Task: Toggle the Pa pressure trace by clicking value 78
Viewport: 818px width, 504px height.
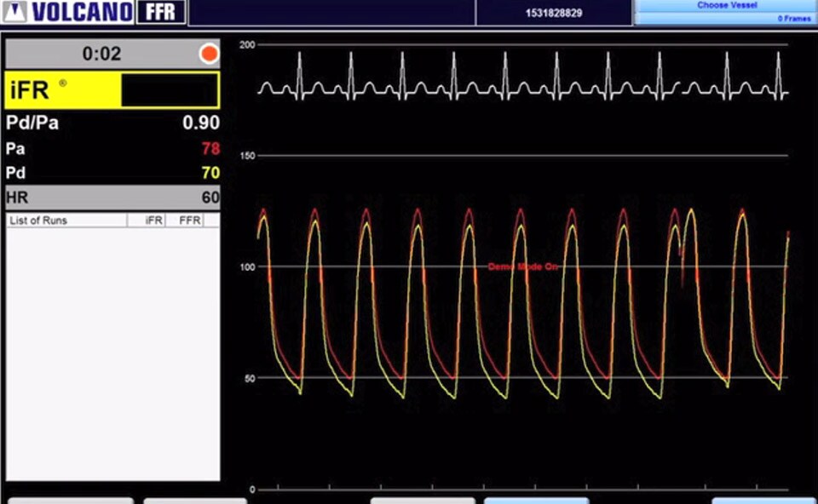Action: [x=212, y=148]
